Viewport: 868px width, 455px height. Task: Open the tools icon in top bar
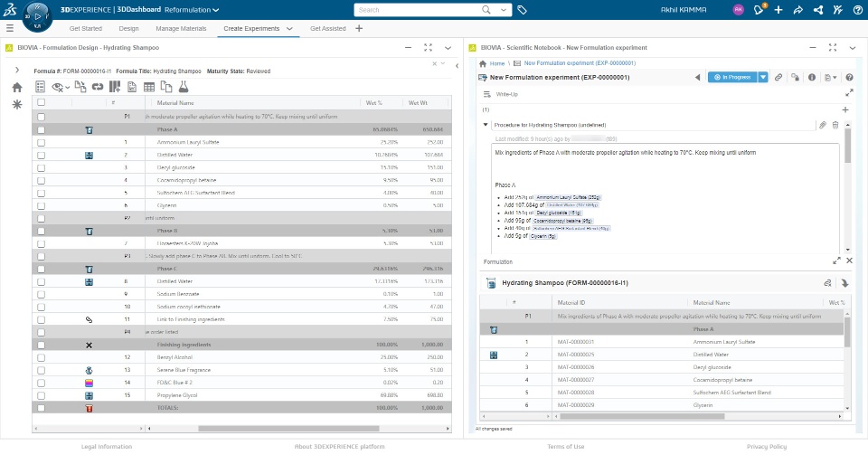click(837, 9)
